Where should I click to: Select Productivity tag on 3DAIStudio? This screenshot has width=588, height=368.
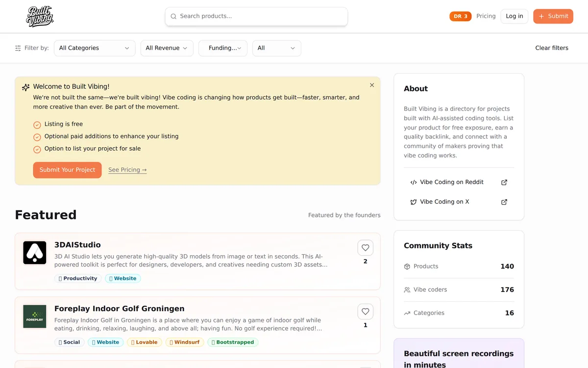click(78, 278)
